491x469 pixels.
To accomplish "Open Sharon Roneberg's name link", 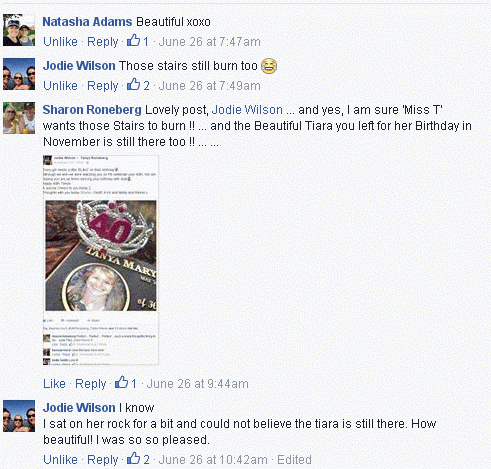I will (92, 110).
